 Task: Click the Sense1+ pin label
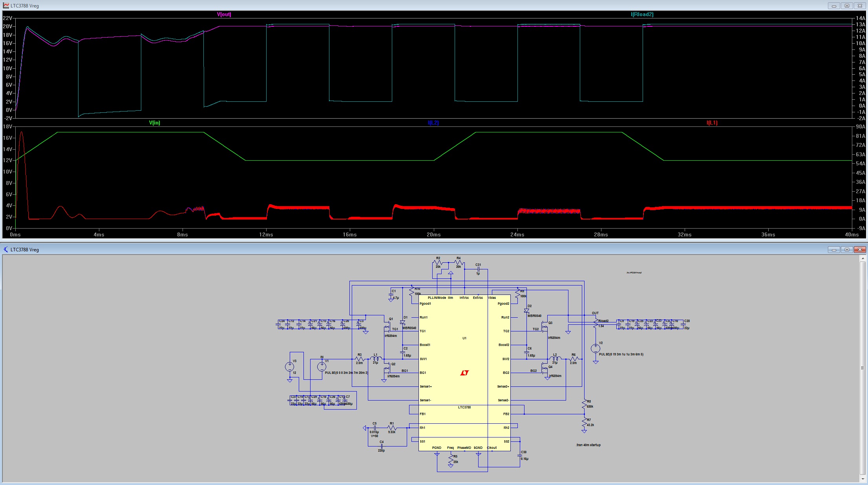pos(426,386)
